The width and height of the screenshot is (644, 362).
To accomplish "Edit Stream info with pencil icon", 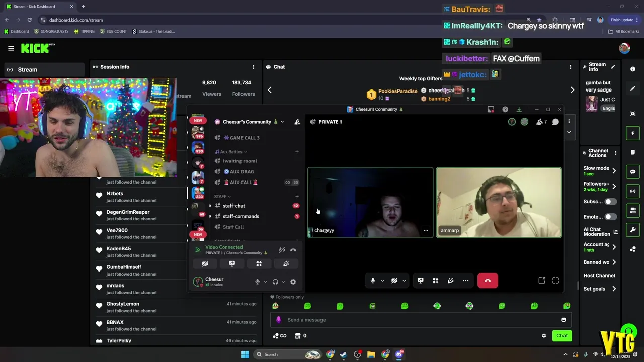I will click(613, 67).
